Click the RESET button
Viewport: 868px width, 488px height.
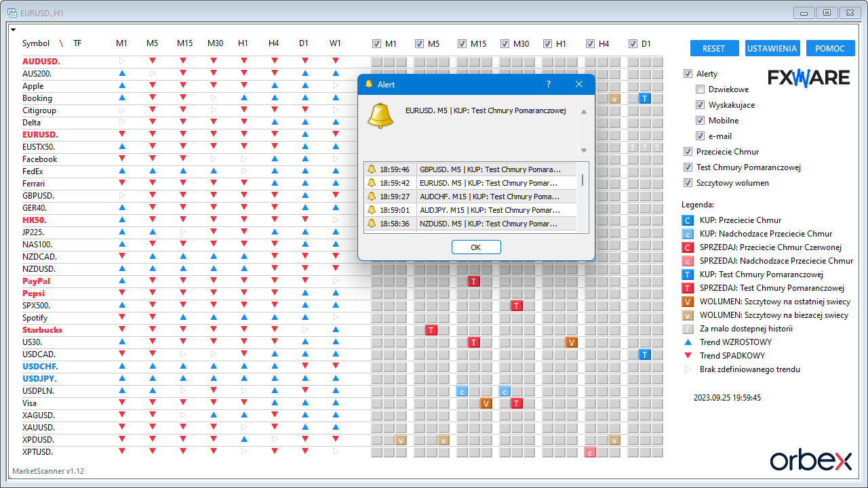pyautogui.click(x=713, y=48)
